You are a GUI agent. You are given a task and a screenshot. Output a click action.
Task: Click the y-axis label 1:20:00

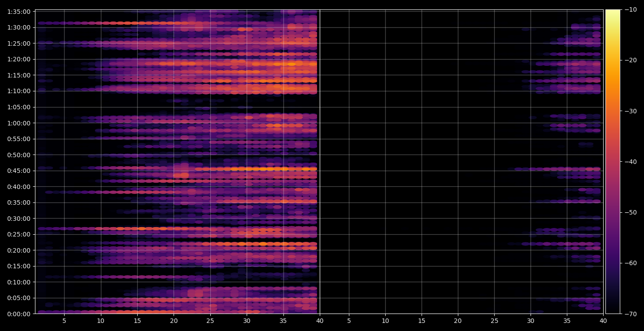tap(19, 59)
